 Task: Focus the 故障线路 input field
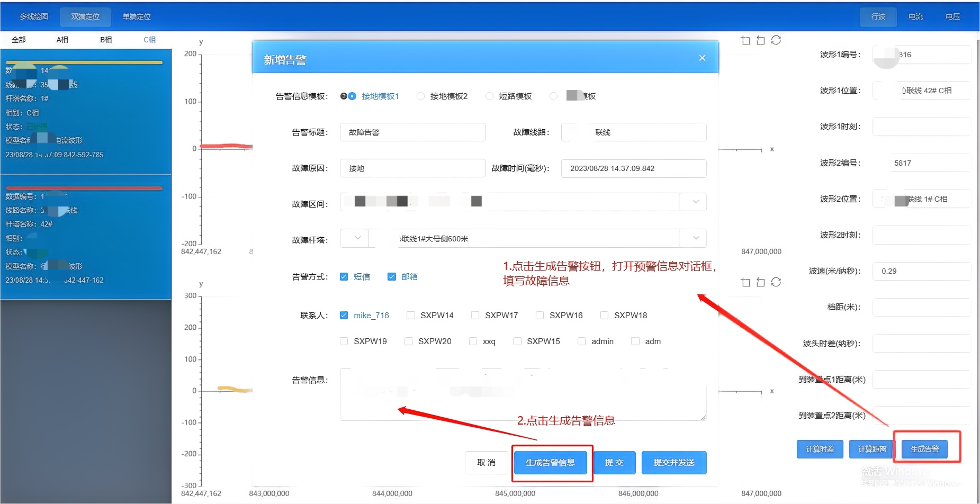[634, 132]
